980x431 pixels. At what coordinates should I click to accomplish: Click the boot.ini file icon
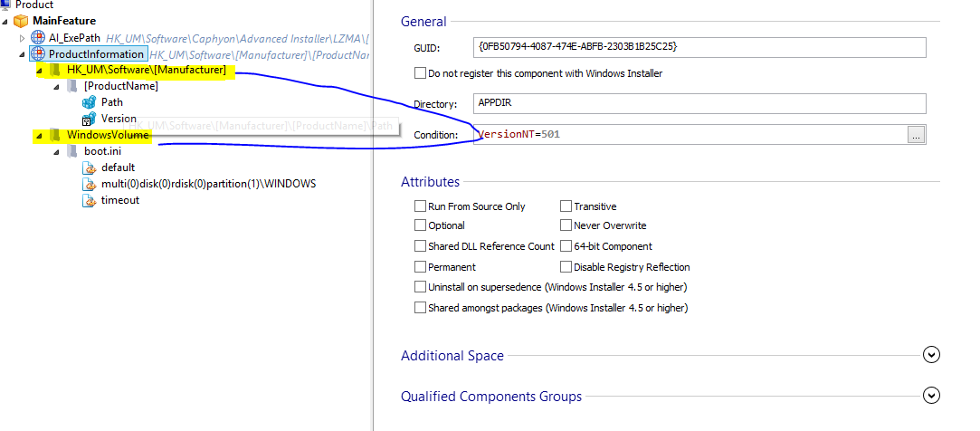click(x=72, y=151)
